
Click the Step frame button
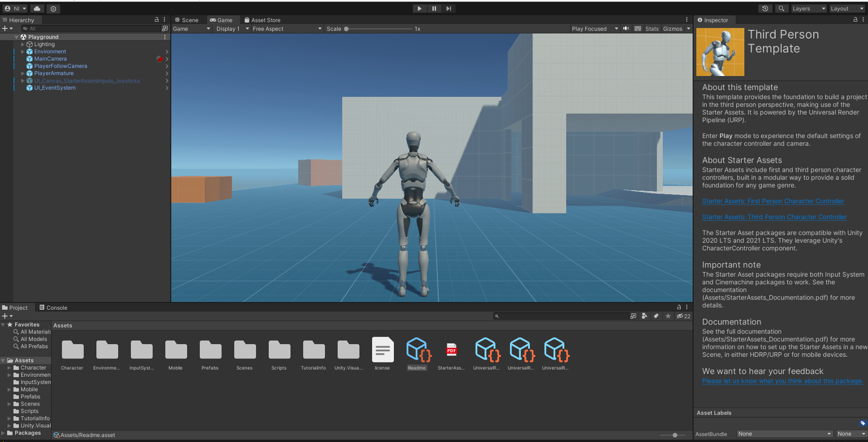(449, 9)
